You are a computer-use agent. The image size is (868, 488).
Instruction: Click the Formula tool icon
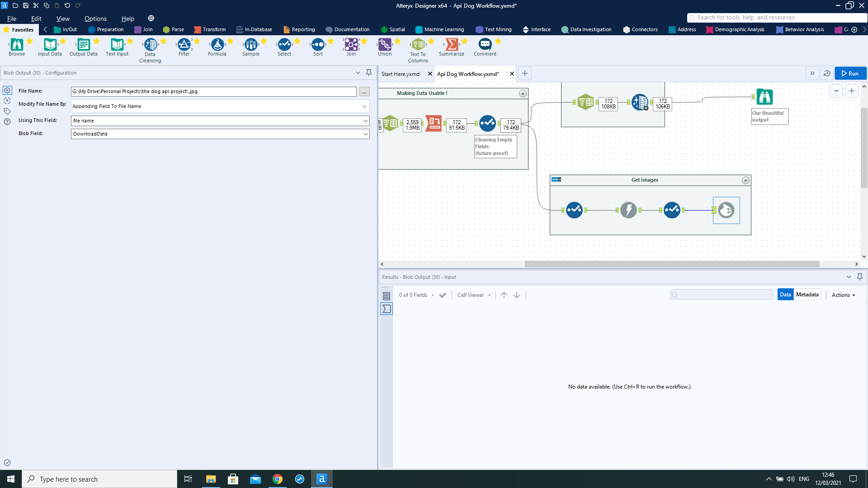[x=217, y=45]
